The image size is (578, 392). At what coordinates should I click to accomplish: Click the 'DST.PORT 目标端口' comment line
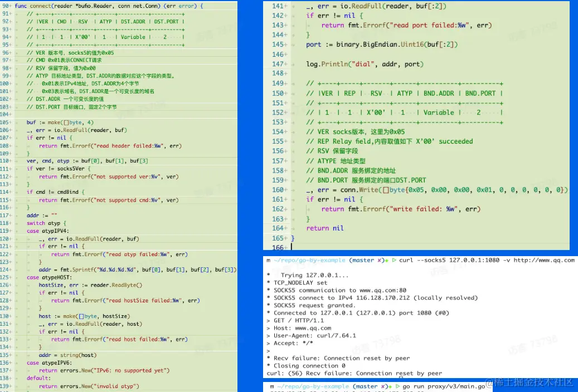pos(71,107)
